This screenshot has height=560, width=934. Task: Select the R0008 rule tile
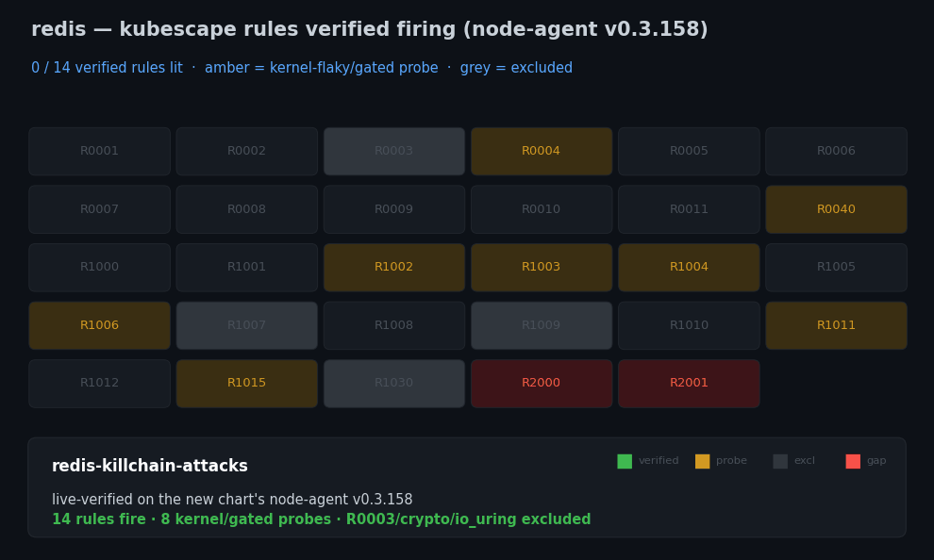246,209
